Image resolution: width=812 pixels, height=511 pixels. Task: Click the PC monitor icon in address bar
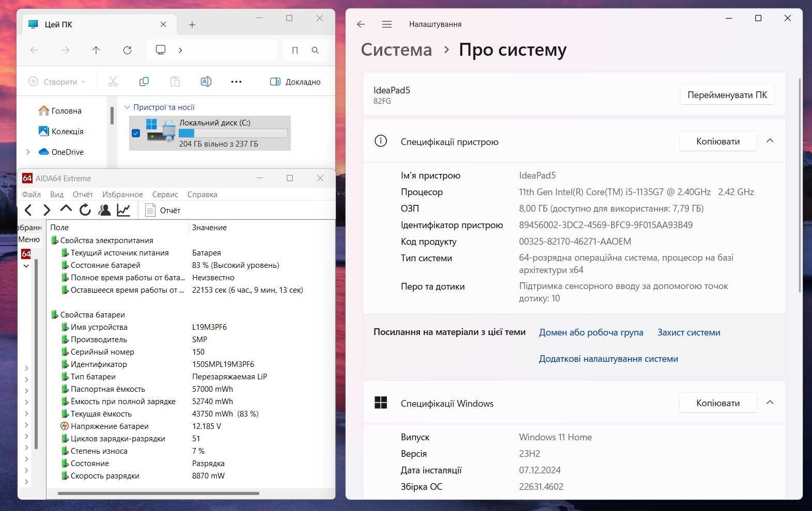161,50
